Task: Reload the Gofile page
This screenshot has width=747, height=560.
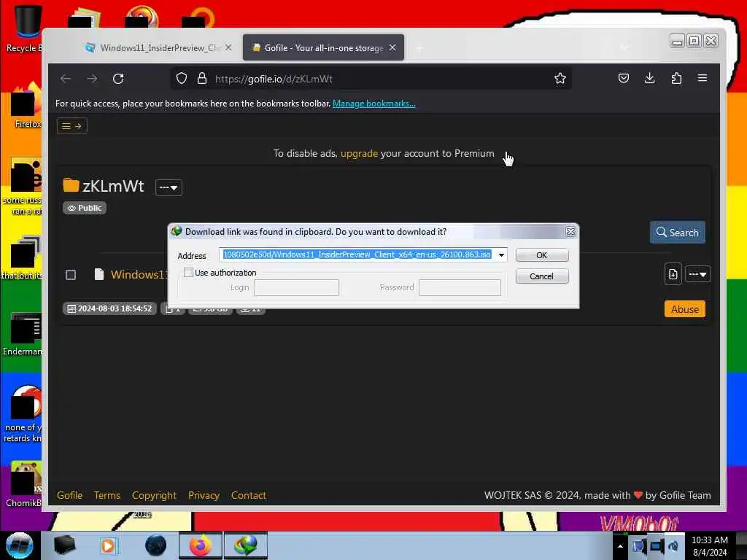Action: point(118,79)
